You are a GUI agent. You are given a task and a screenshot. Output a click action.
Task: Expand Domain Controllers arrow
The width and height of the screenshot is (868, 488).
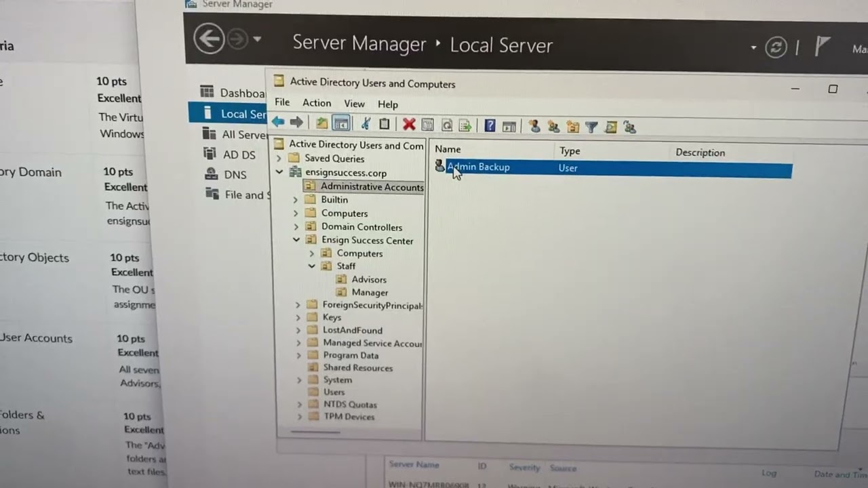click(296, 226)
